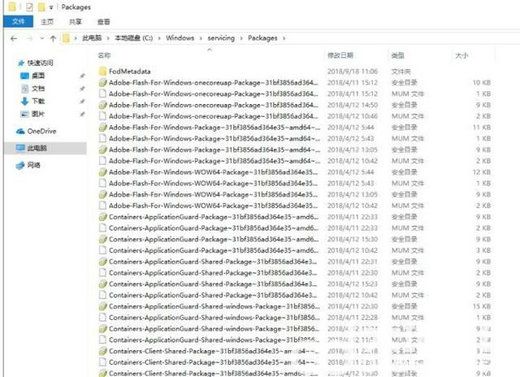The width and height of the screenshot is (520, 377).
Task: Go up one level with the up arrow
Action: click(x=53, y=39)
